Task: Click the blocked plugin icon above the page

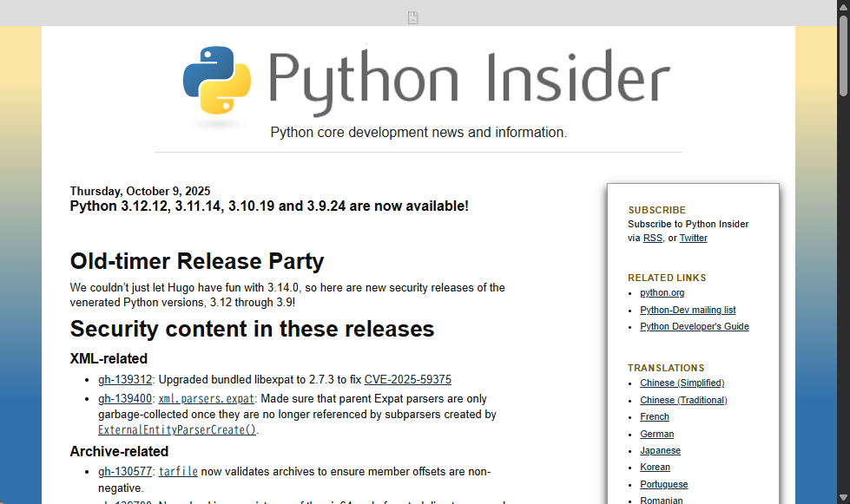Action: [412, 16]
